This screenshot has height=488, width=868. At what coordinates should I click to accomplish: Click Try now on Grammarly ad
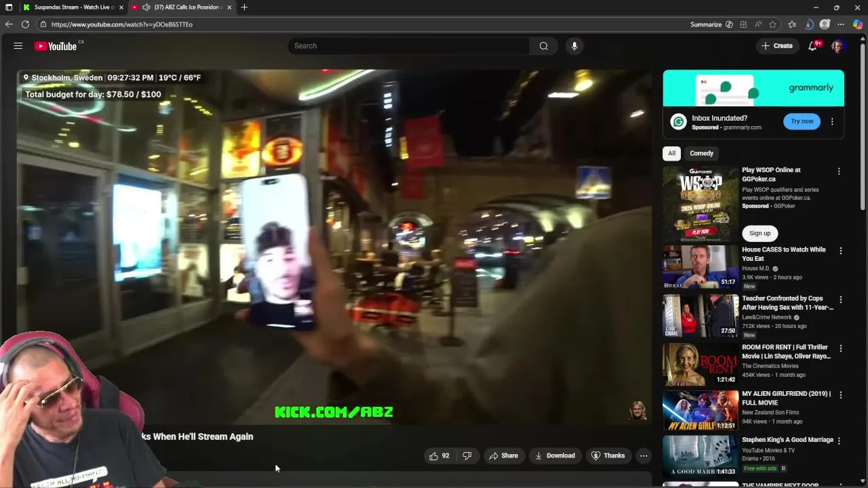(802, 121)
